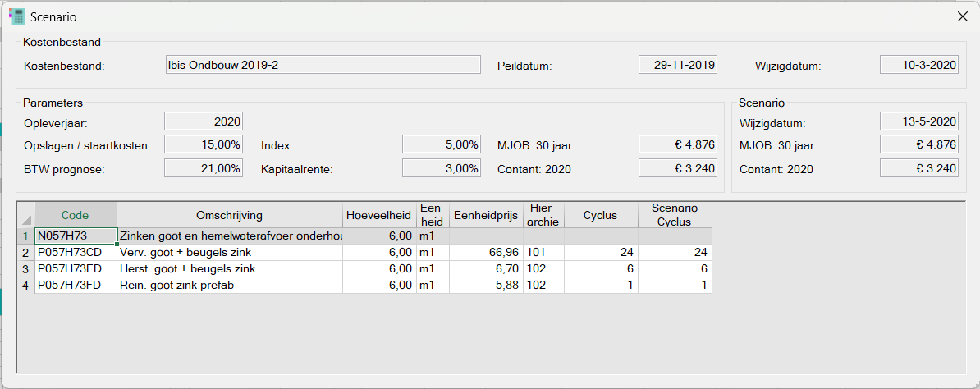Click the N057H73 code cell
The width and height of the screenshot is (980, 389).
[x=76, y=236]
